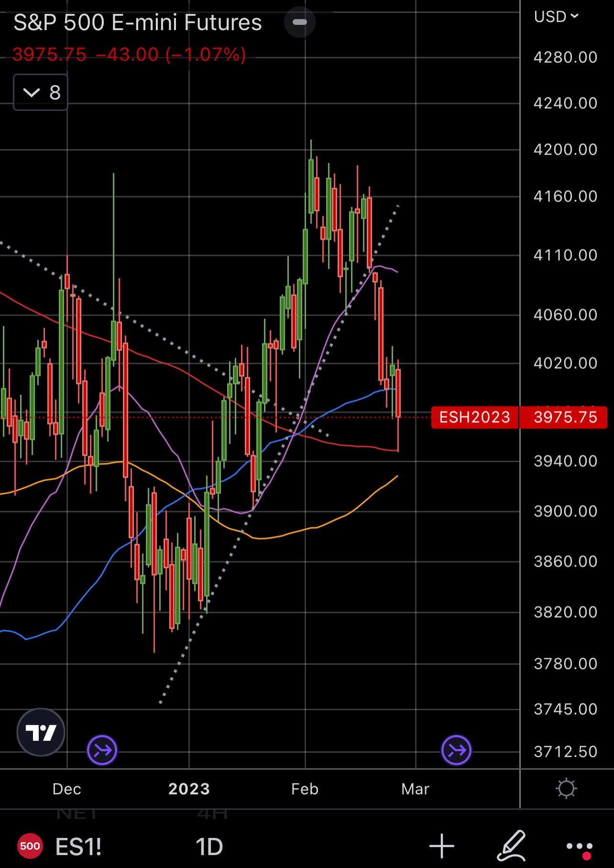
Task: Tap the 4200.00 price scale label
Action: coord(565,150)
